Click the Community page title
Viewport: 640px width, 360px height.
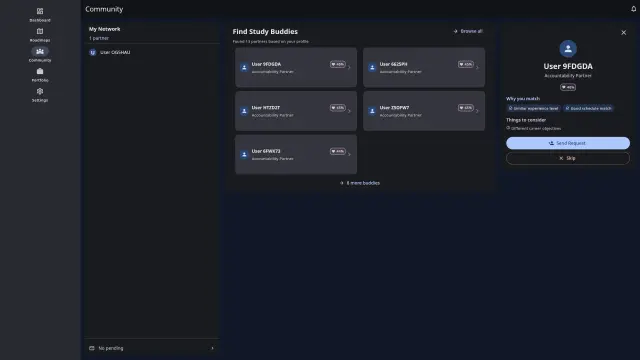104,9
